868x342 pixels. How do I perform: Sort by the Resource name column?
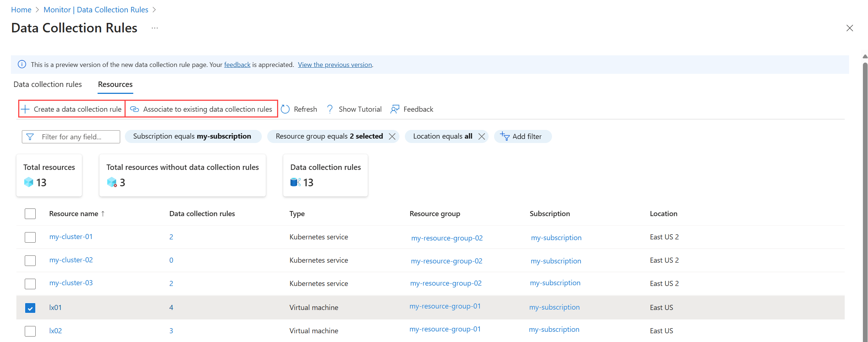(74, 214)
